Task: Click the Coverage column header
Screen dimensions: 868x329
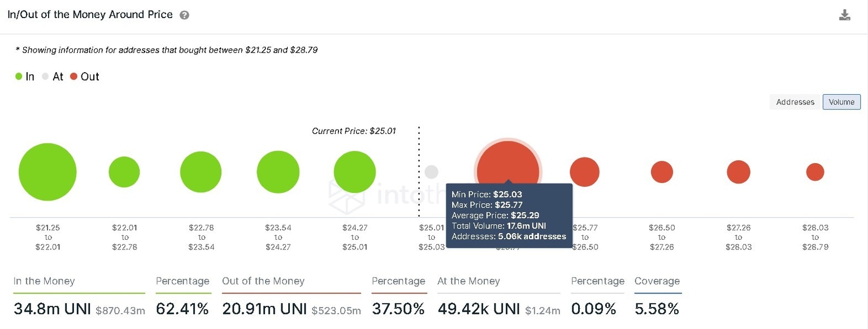Action: tap(657, 281)
